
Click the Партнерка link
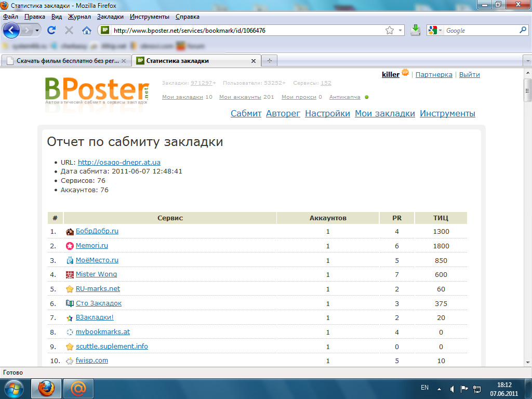click(x=434, y=75)
